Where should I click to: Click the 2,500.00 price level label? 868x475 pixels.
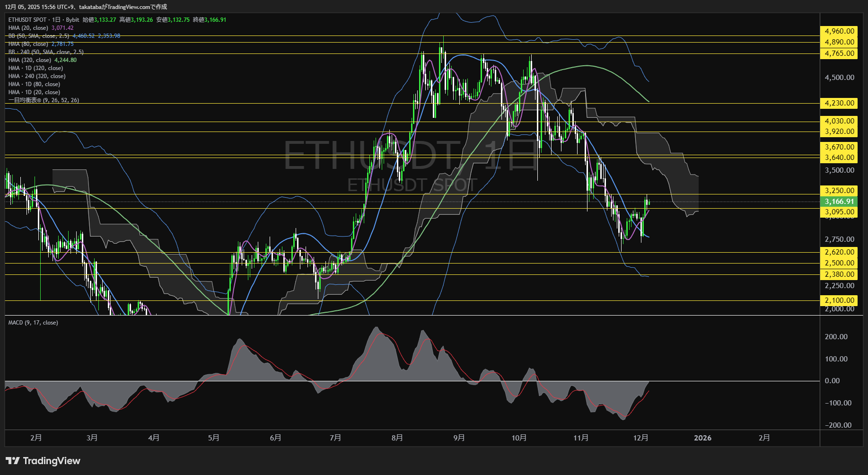click(839, 263)
